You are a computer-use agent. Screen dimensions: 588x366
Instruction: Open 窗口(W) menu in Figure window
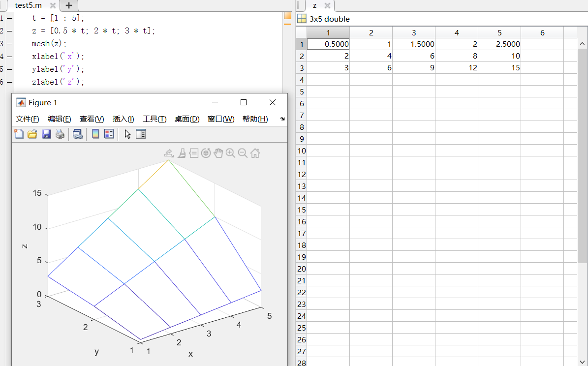pos(221,119)
